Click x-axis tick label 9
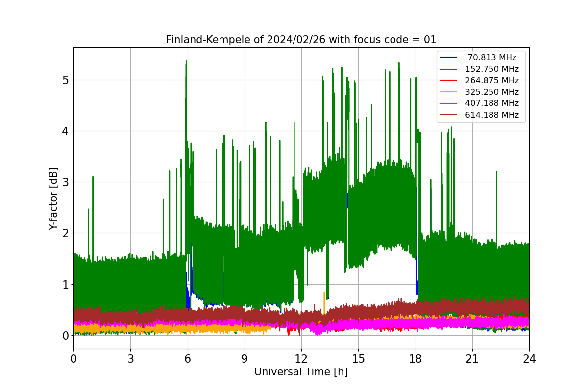 [245, 359]
